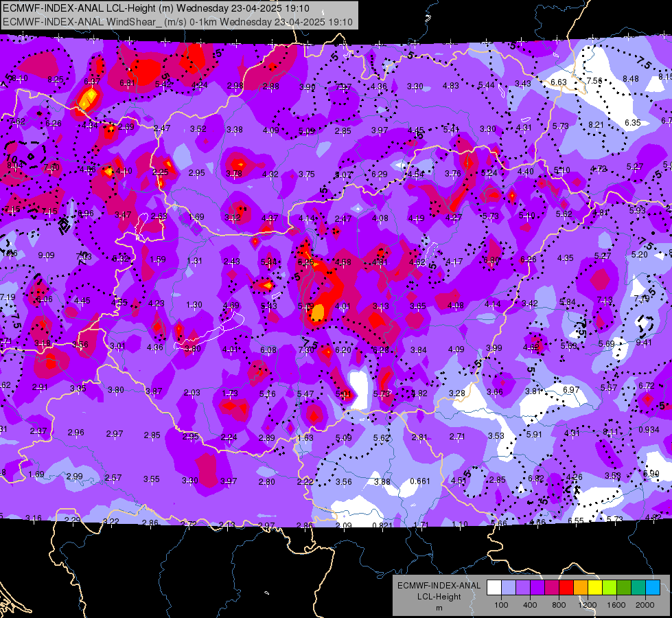Click the wind shear value 7.97
The height and width of the screenshot is (618, 672).
pos(343,87)
